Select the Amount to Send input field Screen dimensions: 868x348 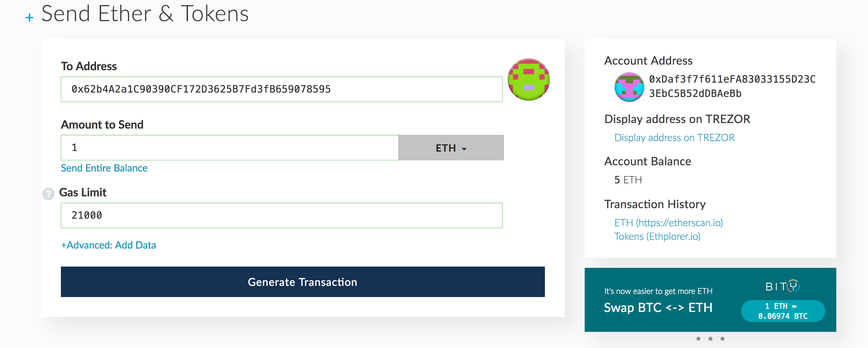230,148
